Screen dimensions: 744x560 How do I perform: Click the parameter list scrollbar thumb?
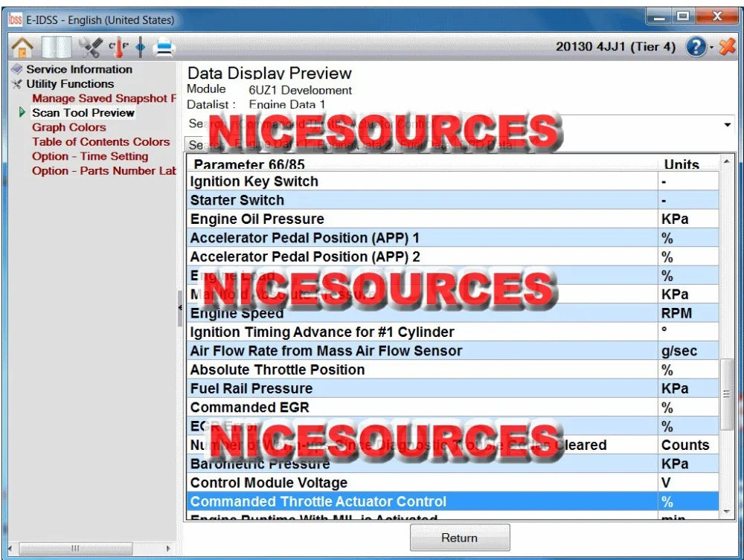coord(726,394)
